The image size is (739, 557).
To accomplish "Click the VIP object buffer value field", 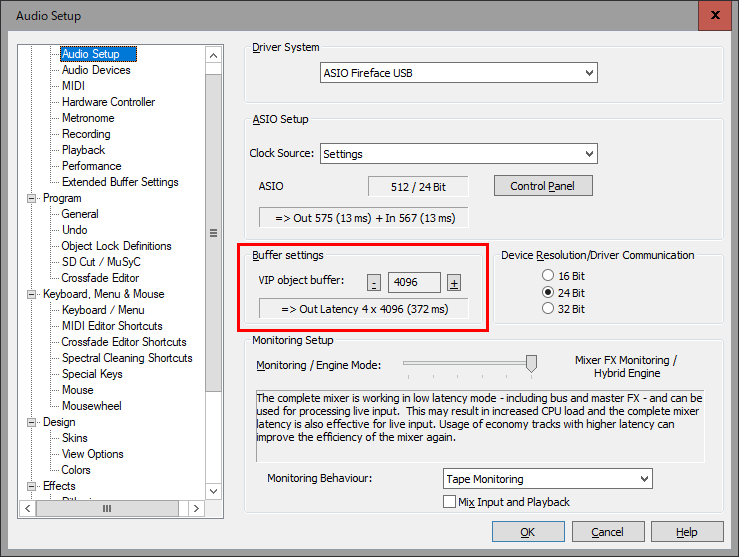I will [x=413, y=283].
